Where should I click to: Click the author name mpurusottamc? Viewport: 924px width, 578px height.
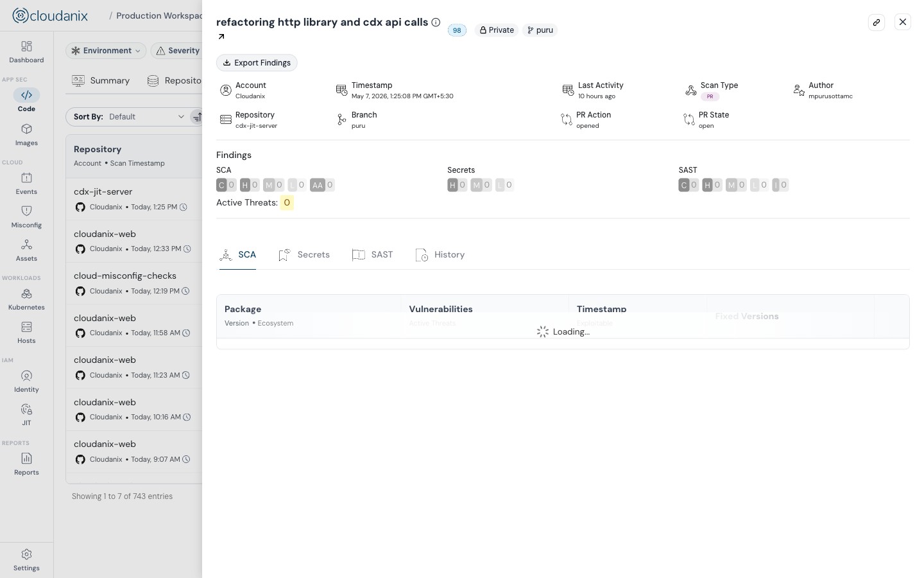click(830, 96)
